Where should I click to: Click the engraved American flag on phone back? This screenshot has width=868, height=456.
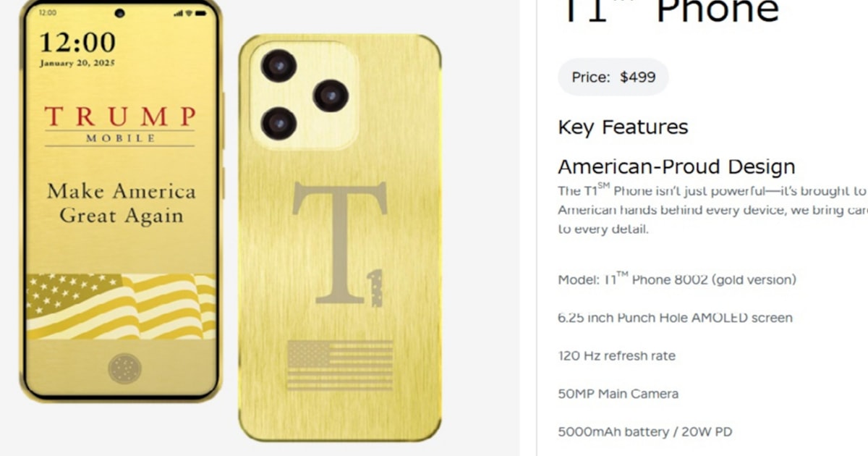[340, 366]
